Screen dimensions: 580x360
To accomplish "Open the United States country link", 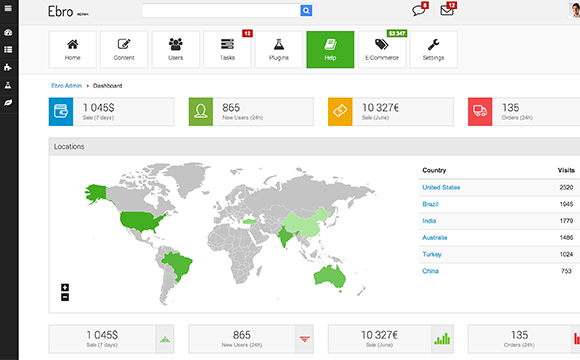I will (x=441, y=188).
